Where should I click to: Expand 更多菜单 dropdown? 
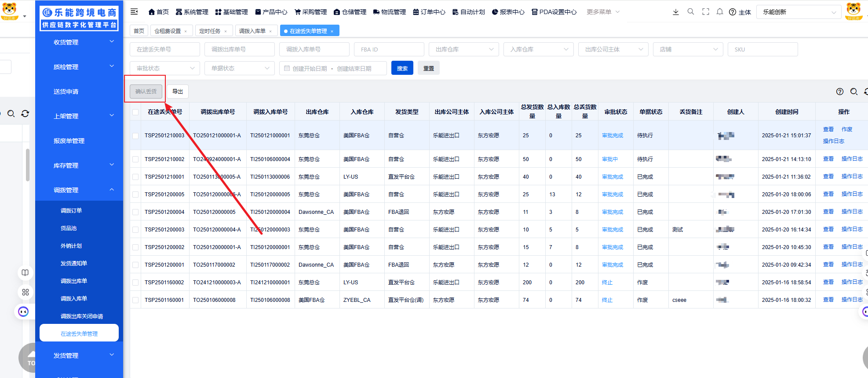[x=603, y=12]
